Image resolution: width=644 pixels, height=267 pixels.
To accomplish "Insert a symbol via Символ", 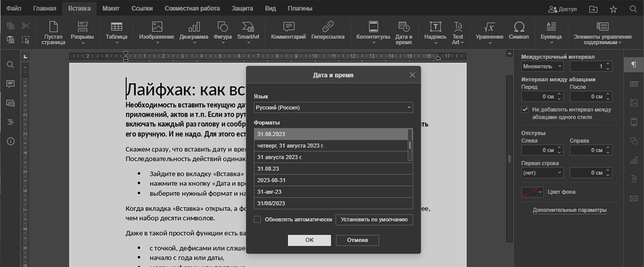I will coord(519,30).
